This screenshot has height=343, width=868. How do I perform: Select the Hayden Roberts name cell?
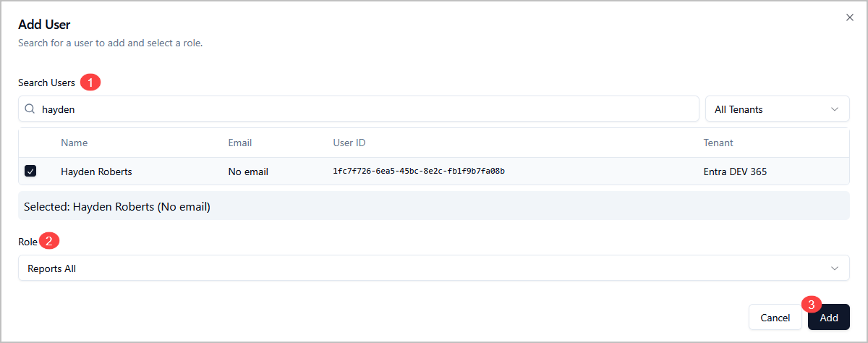click(x=96, y=171)
